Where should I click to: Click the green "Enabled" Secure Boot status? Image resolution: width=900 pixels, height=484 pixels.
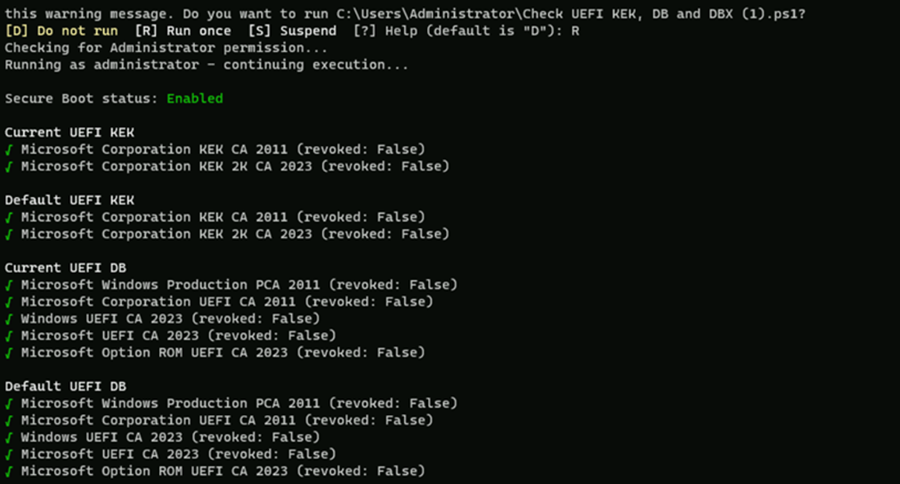(x=195, y=98)
